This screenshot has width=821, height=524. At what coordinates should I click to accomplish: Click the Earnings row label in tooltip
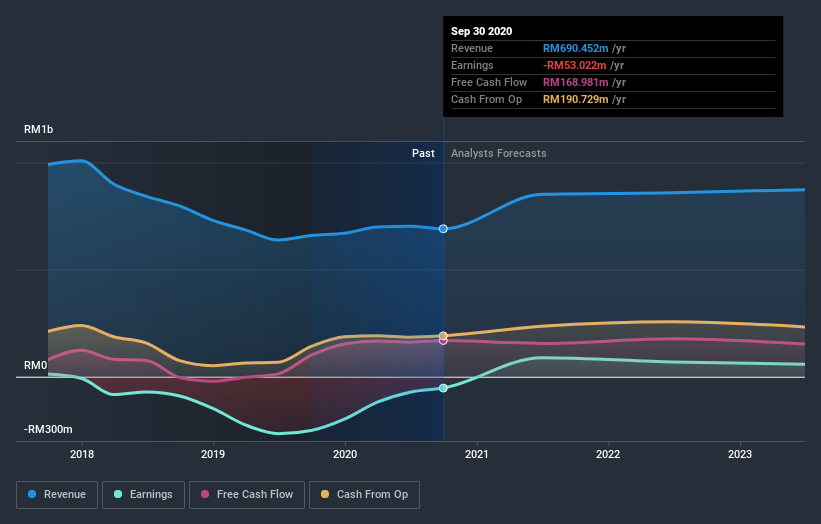[472, 65]
